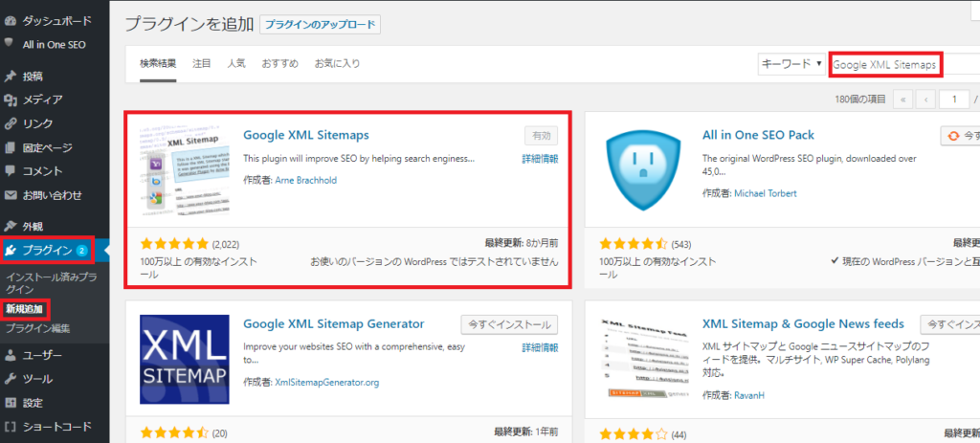Viewport: 980px width, 443px height.
Task: Switch to the 検索結果 tab
Action: [x=158, y=64]
